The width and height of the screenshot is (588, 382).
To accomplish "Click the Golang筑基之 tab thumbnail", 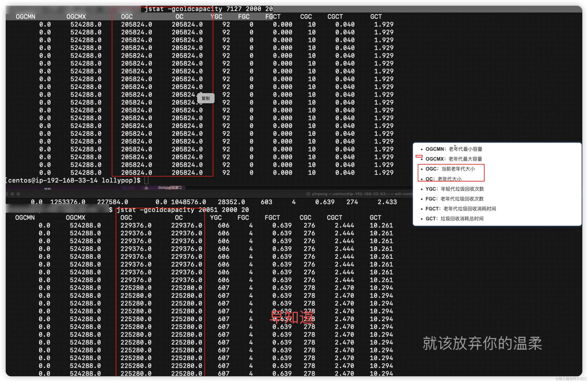I will point(170,188).
